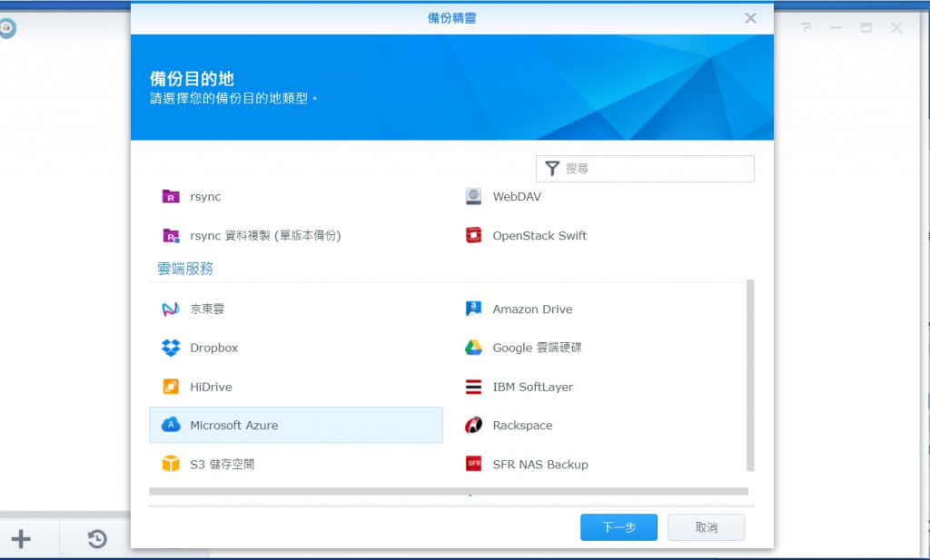Maximize the background Hyper Backup window
This screenshot has width=930, height=560.
coord(866,27)
